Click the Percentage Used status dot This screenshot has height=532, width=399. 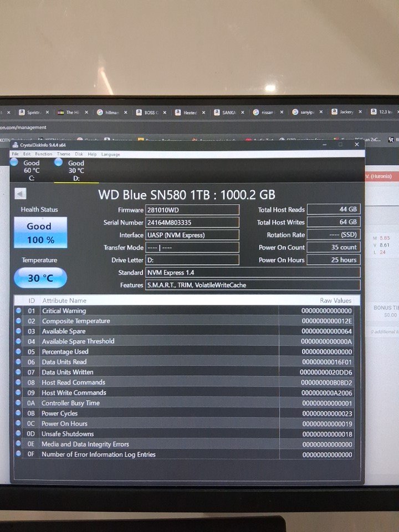[18, 351]
